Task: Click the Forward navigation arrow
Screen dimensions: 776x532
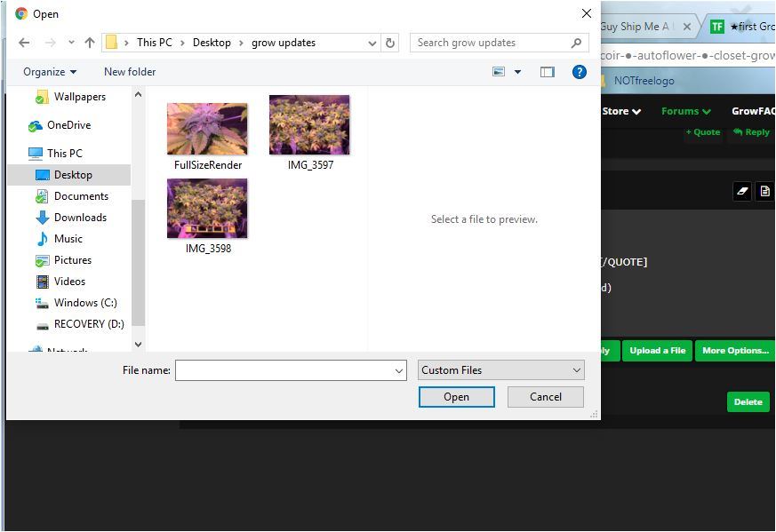Action: (50, 43)
